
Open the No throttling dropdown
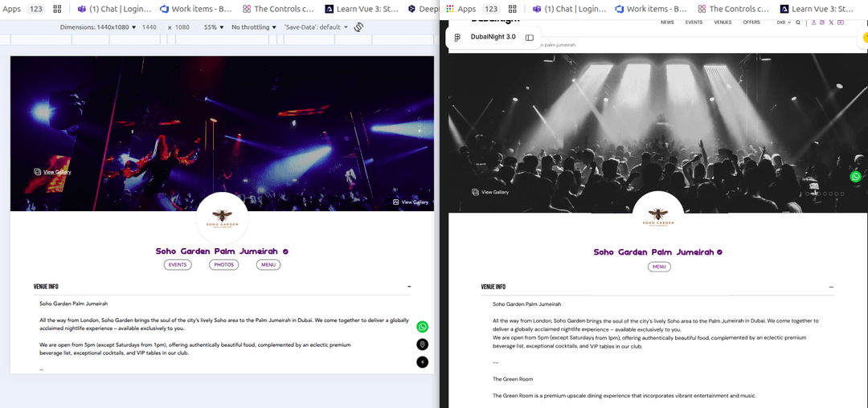253,27
